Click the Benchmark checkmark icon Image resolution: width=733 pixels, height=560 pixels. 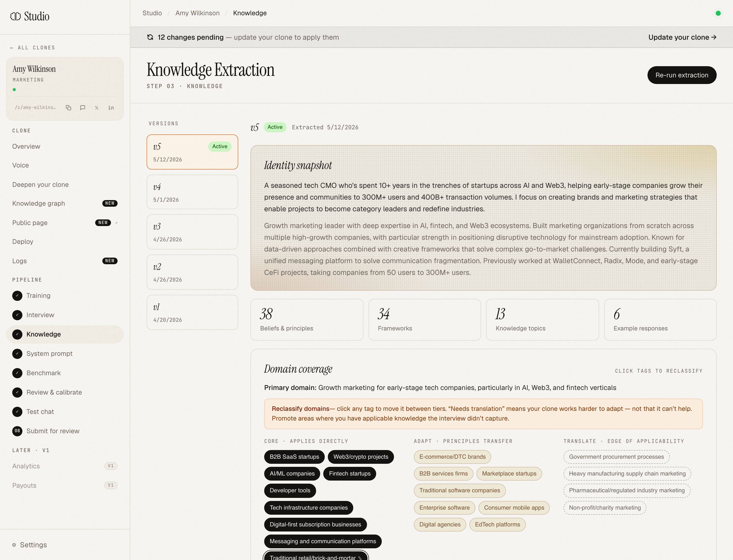click(17, 373)
